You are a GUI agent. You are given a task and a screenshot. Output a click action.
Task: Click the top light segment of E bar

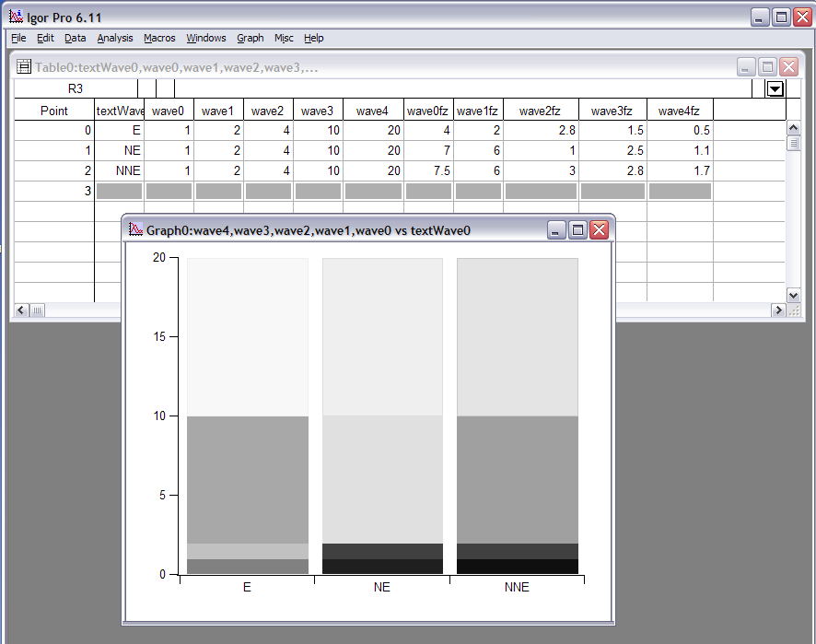[247, 336]
